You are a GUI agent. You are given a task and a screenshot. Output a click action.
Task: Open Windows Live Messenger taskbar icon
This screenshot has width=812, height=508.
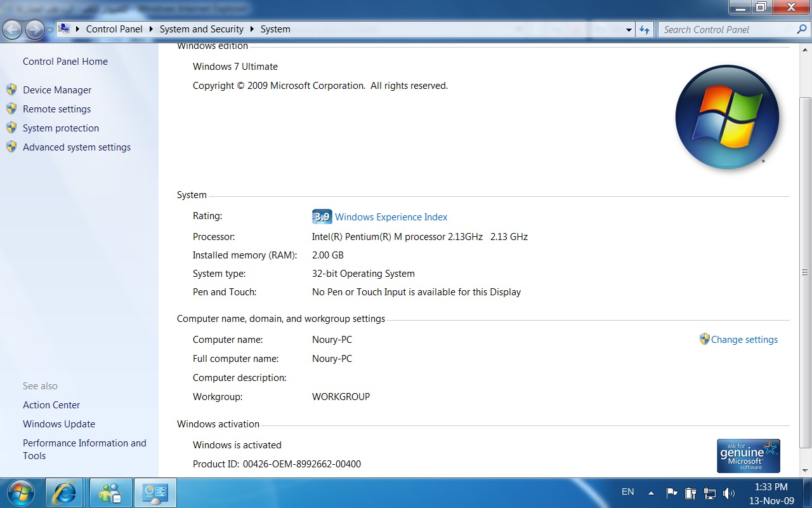pos(110,493)
